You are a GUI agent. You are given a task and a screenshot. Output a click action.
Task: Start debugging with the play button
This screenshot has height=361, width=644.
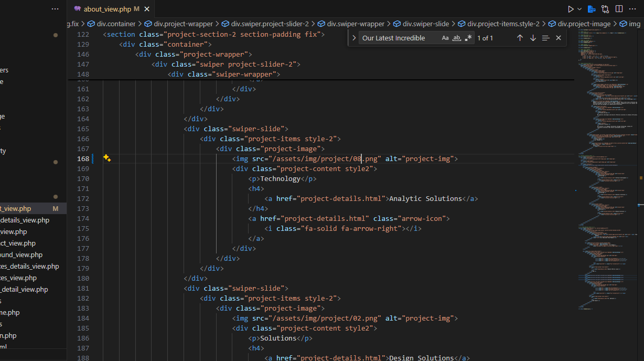click(571, 9)
